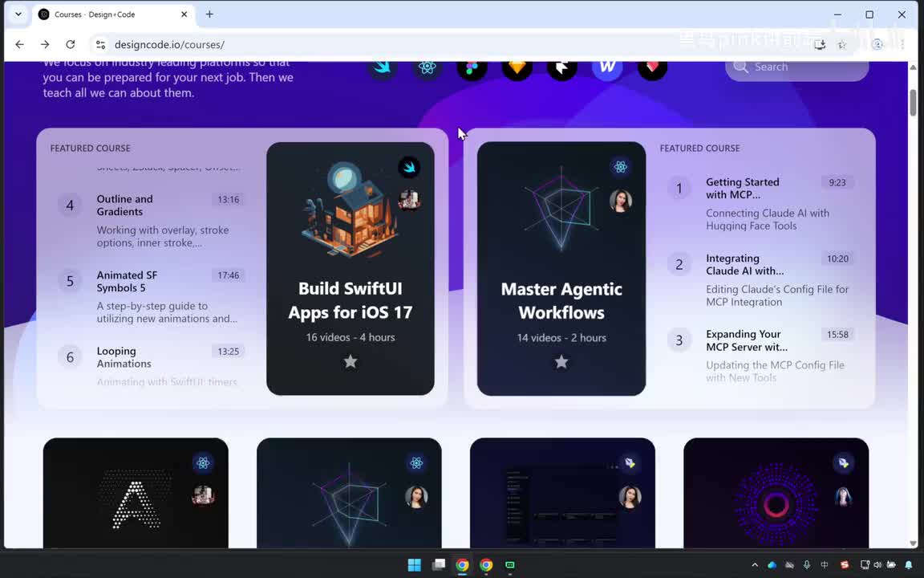
Task: Switch to the Courses - Design+Code tab
Action: pos(112,14)
